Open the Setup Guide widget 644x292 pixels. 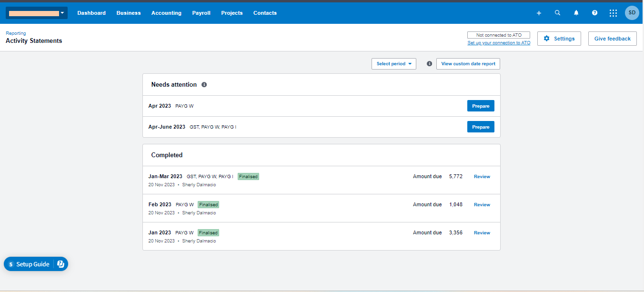click(36, 264)
